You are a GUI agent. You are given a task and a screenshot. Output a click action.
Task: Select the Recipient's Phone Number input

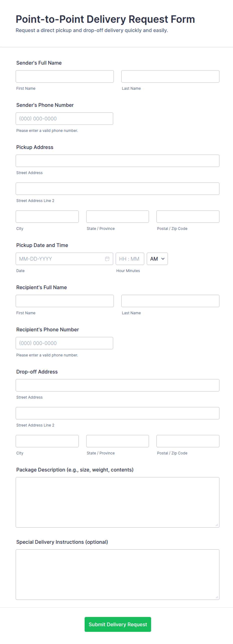pyautogui.click(x=64, y=343)
